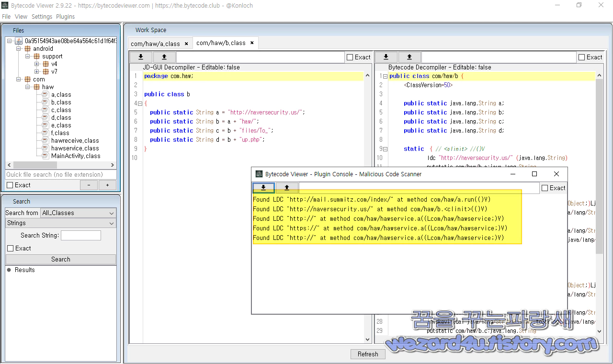Fold static block at line 9 in bytecode

385,149
